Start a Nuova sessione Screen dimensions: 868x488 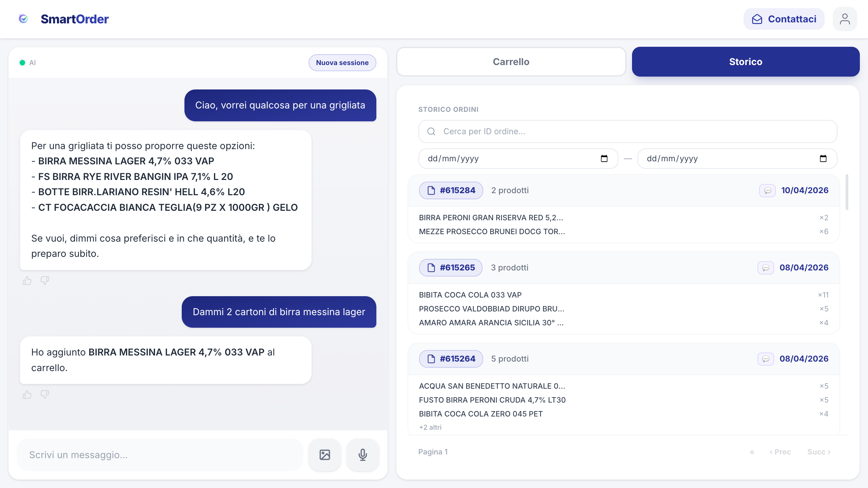(x=342, y=63)
